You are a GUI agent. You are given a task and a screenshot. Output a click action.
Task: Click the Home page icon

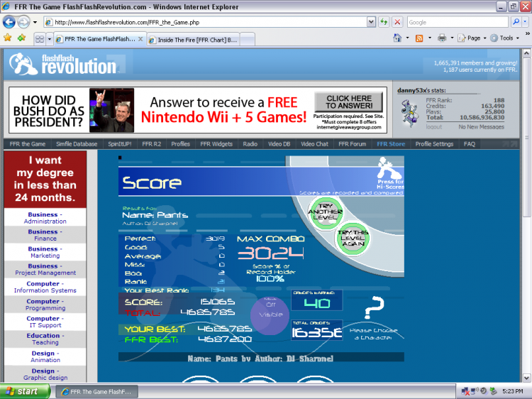[x=397, y=38]
